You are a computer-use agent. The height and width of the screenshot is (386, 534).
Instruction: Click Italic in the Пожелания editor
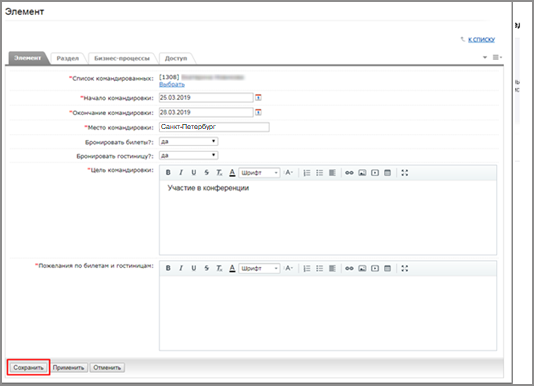point(181,268)
